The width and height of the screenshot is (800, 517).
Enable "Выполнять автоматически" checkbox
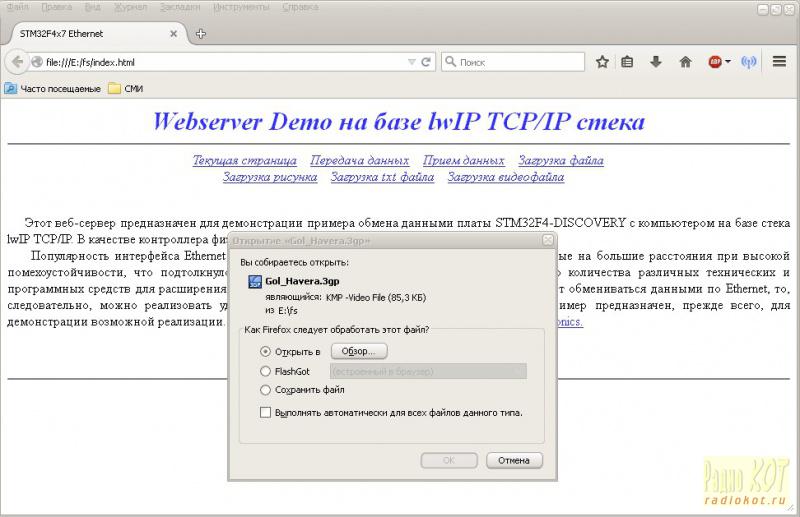click(x=265, y=412)
